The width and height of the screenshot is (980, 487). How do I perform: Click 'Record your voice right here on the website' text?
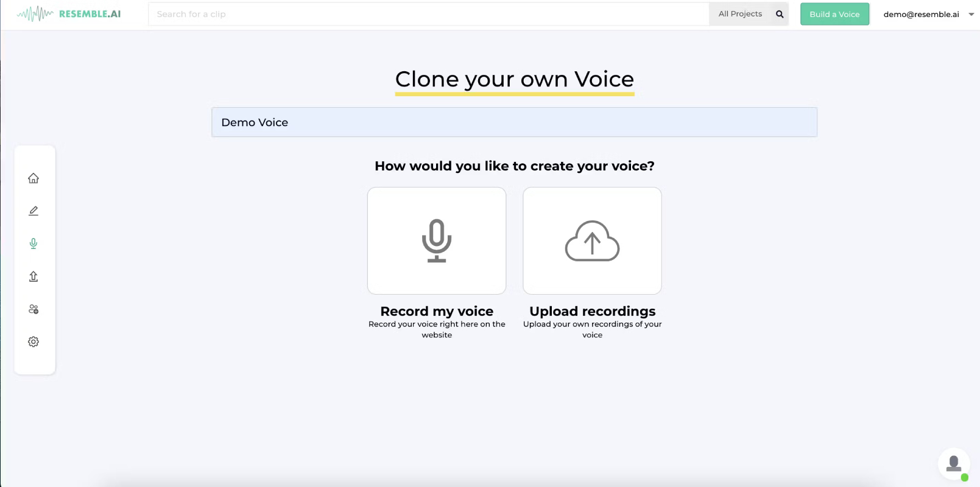point(437,329)
